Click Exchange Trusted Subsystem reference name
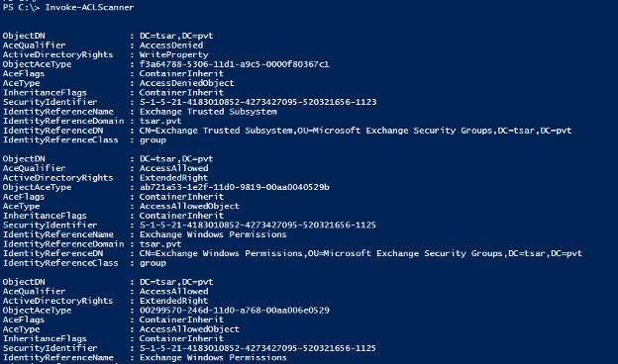This screenshot has width=618, height=364. click(208, 112)
